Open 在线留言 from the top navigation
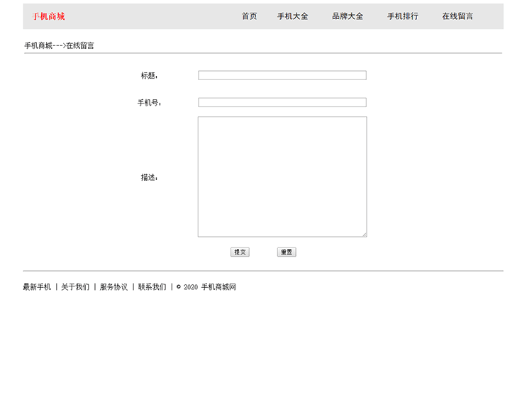Image resolution: width=532 pixels, height=402 pixels. 458,16
